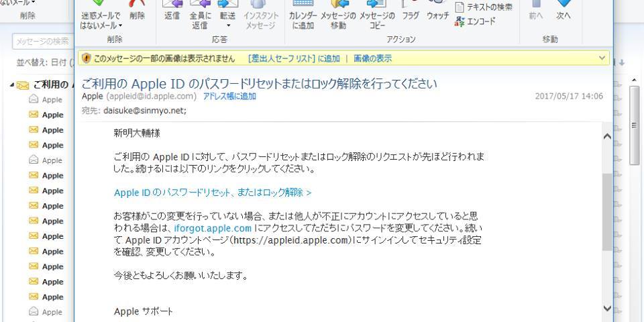Move the message via メッセージの移動

pyautogui.click(x=338, y=15)
